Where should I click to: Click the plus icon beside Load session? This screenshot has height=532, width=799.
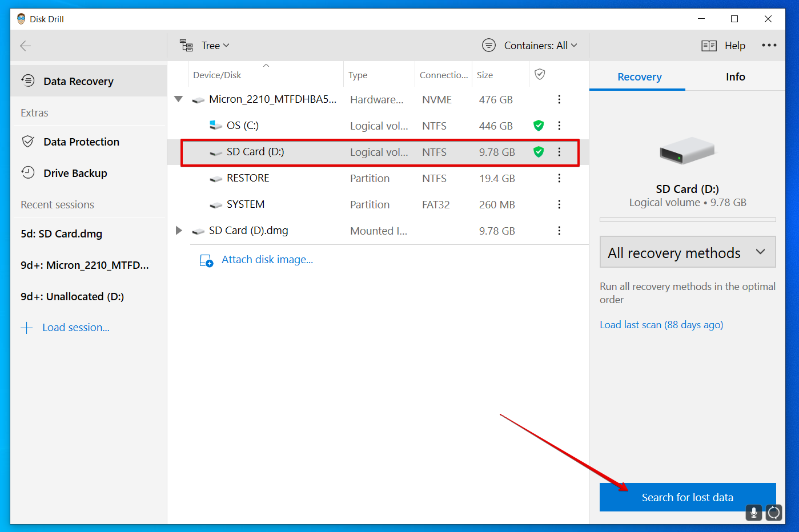[27, 328]
